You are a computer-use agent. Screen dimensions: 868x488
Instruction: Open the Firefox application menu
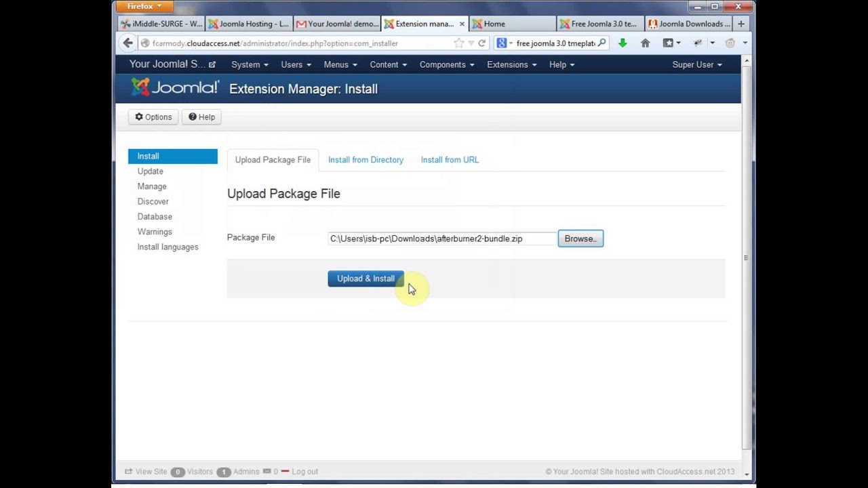coord(144,7)
